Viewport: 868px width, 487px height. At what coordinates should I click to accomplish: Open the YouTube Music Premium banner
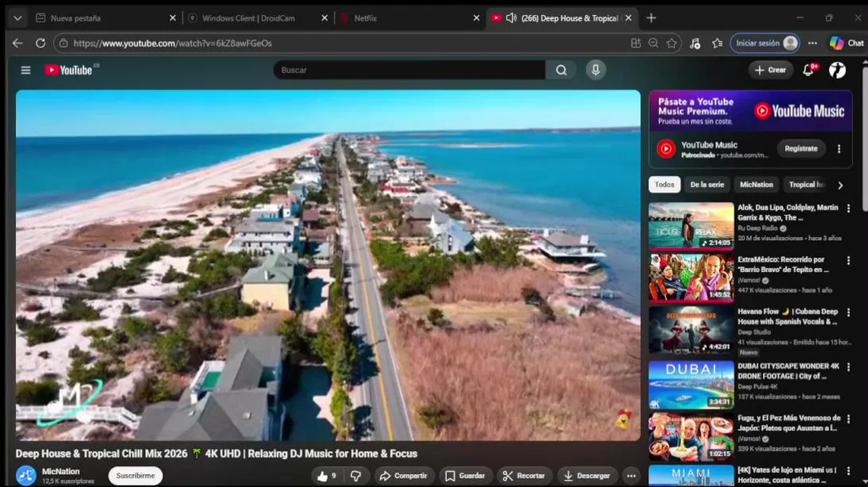(x=750, y=111)
